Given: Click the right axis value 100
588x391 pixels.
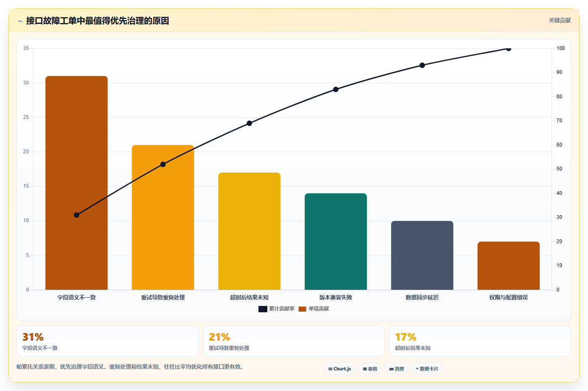Looking at the screenshot, I should point(561,48).
